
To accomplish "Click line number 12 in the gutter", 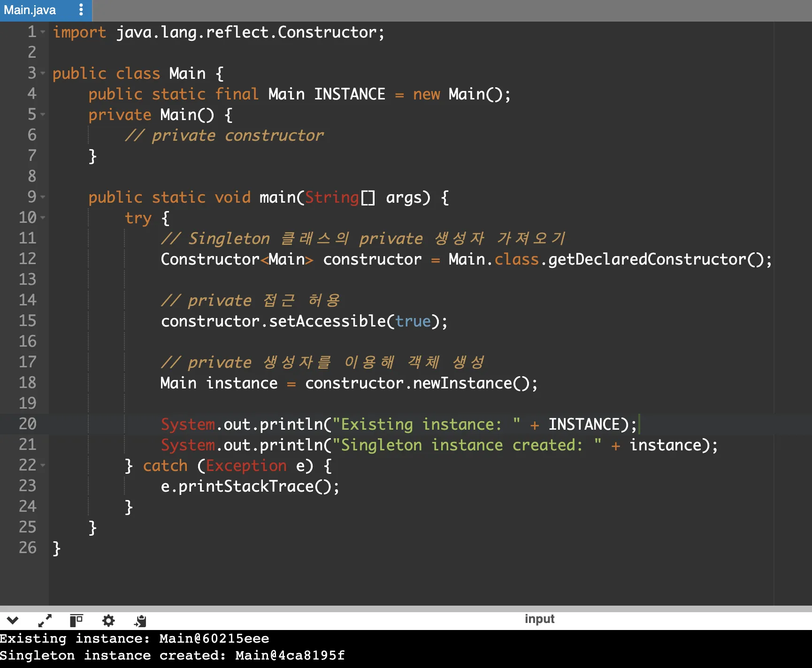I will [28, 259].
